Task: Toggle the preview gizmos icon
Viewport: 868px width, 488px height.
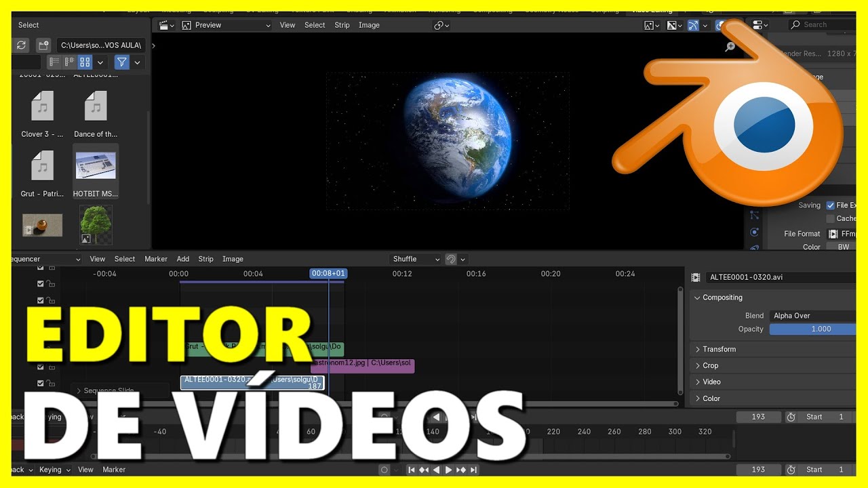Action: [693, 25]
